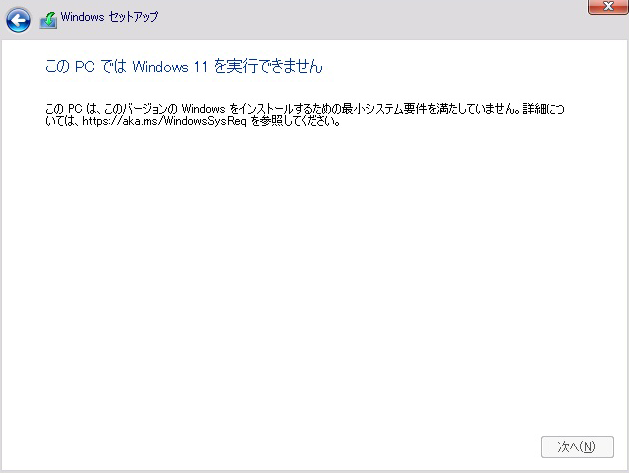Click the first line of the requirements message
The image size is (629, 473).
300,109
